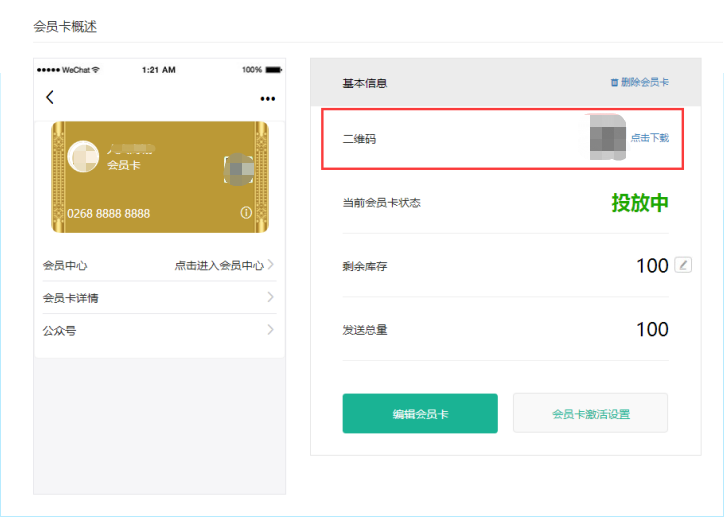Click 点击进入会员中心 text
The width and height of the screenshot is (724, 517).
219,266
